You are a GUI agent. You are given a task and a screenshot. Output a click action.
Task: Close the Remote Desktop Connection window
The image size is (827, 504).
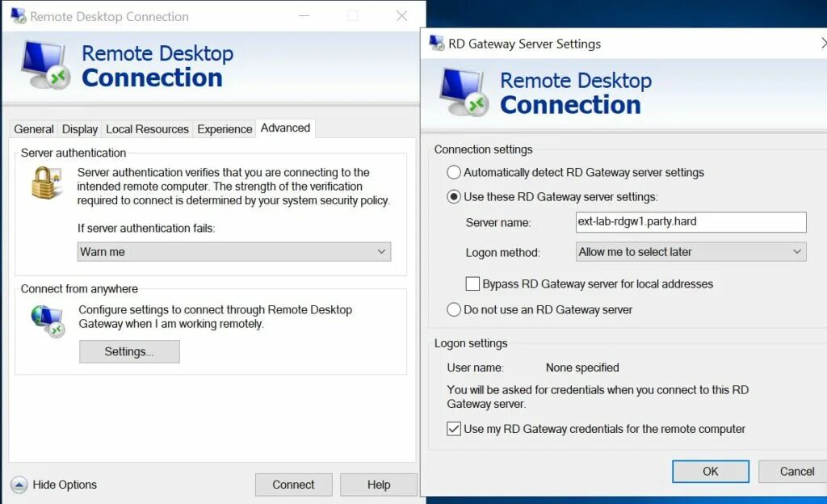402,16
